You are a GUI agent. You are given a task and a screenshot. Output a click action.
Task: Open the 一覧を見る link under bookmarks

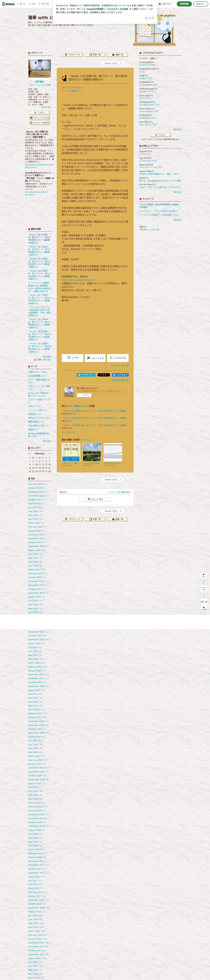pos(177,220)
